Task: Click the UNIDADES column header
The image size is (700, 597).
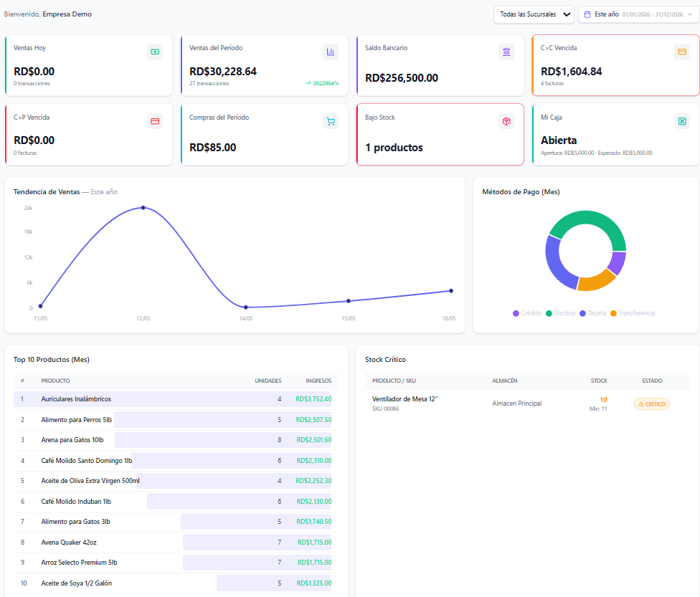Action: [268, 381]
